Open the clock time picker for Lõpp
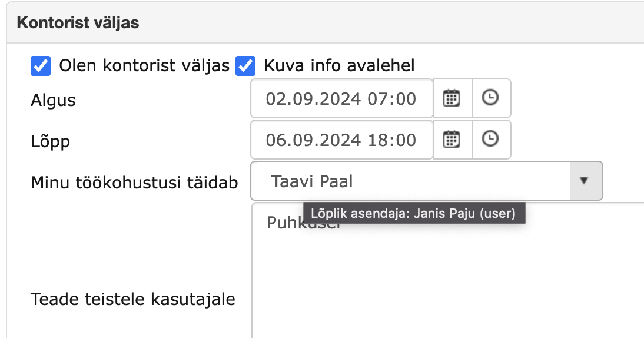This screenshot has height=338, width=644. 491,140
